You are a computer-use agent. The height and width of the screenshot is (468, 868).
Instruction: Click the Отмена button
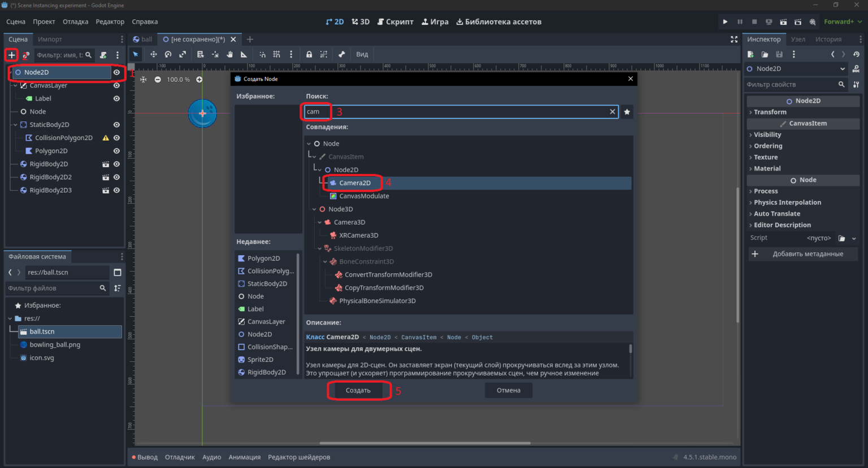tap(509, 390)
